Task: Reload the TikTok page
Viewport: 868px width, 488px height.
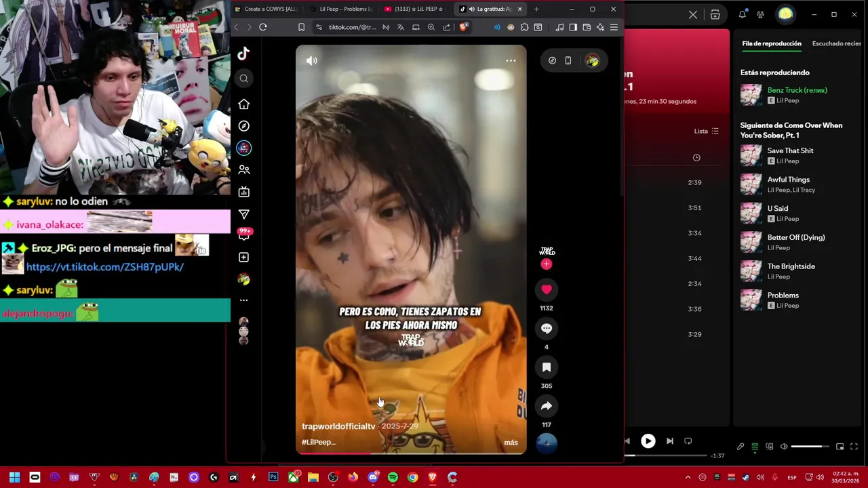Action: point(263,27)
